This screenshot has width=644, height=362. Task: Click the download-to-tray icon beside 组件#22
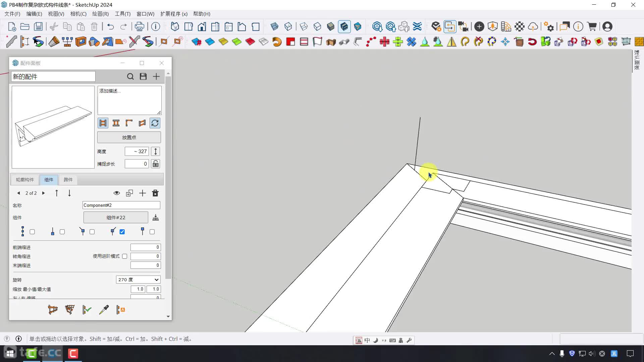pyautogui.click(x=156, y=218)
